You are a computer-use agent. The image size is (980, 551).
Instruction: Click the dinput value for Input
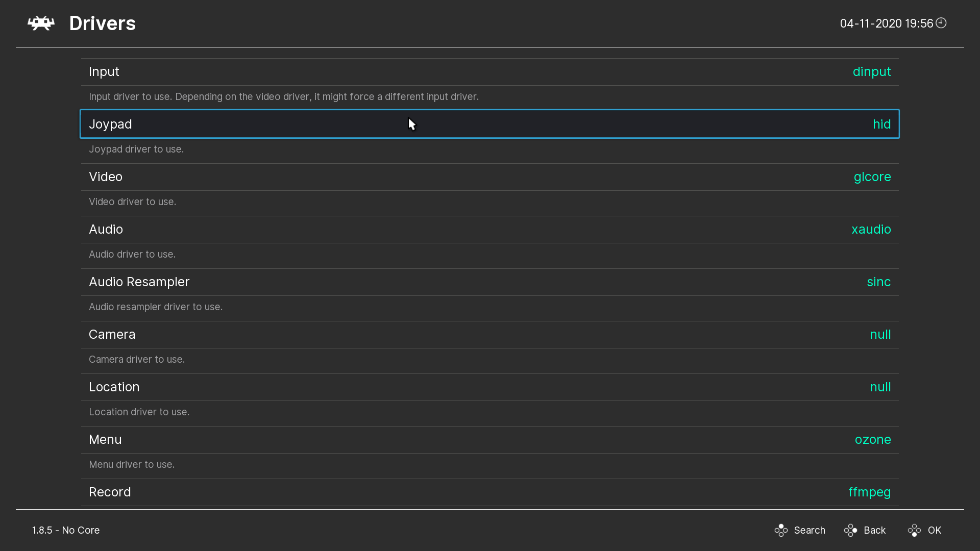871,72
